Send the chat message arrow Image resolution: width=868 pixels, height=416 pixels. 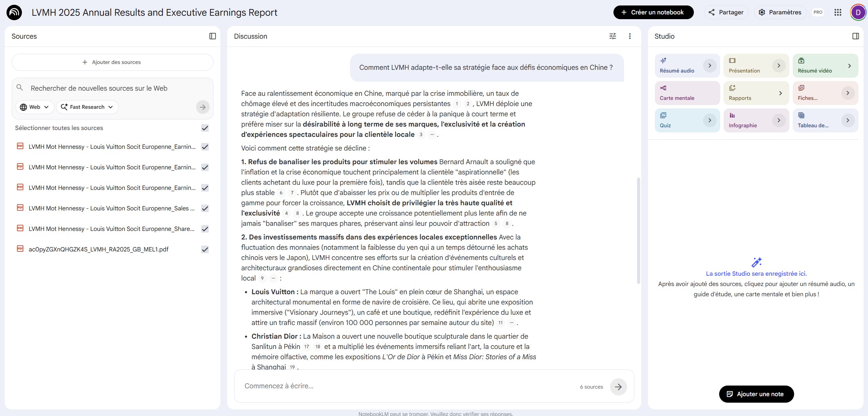tap(618, 387)
